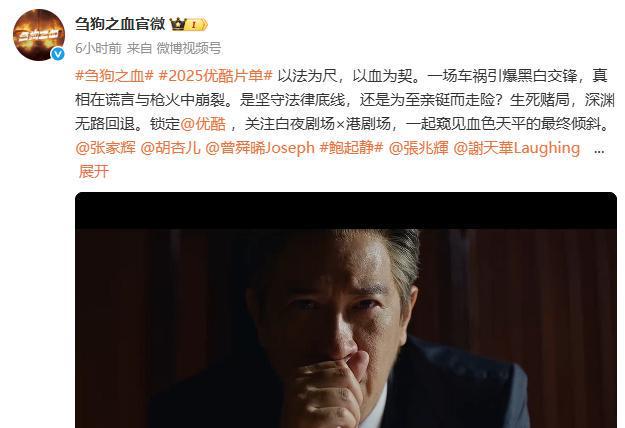625x428 pixels.
Task: Open @張兆輝 user mention
Action: [x=418, y=148]
